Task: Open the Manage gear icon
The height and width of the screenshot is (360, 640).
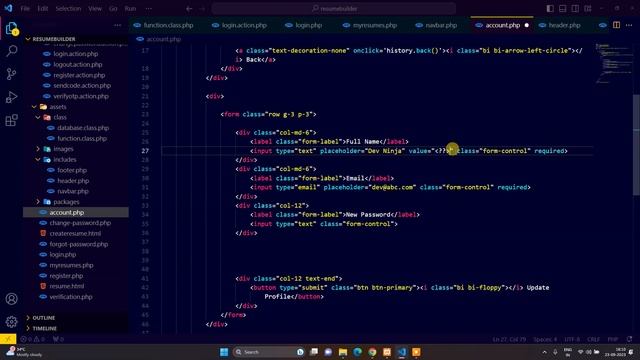Action: 11,322
